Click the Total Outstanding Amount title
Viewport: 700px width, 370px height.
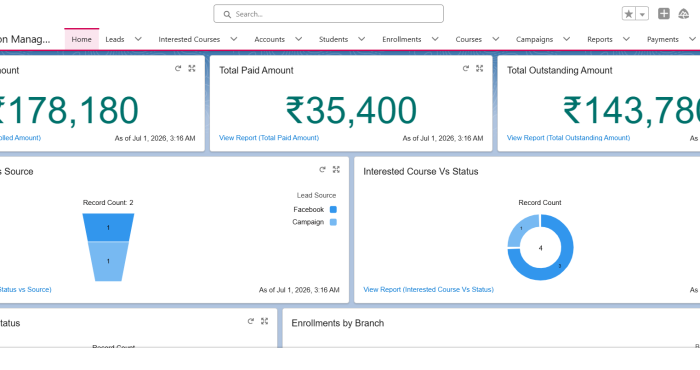click(559, 71)
